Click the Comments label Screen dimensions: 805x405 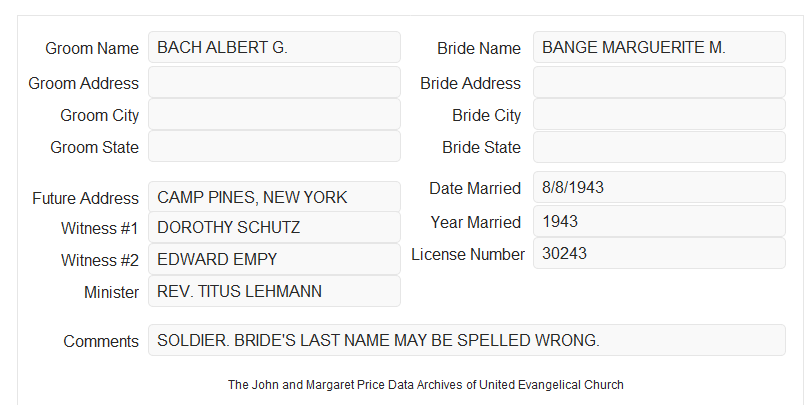(101, 341)
